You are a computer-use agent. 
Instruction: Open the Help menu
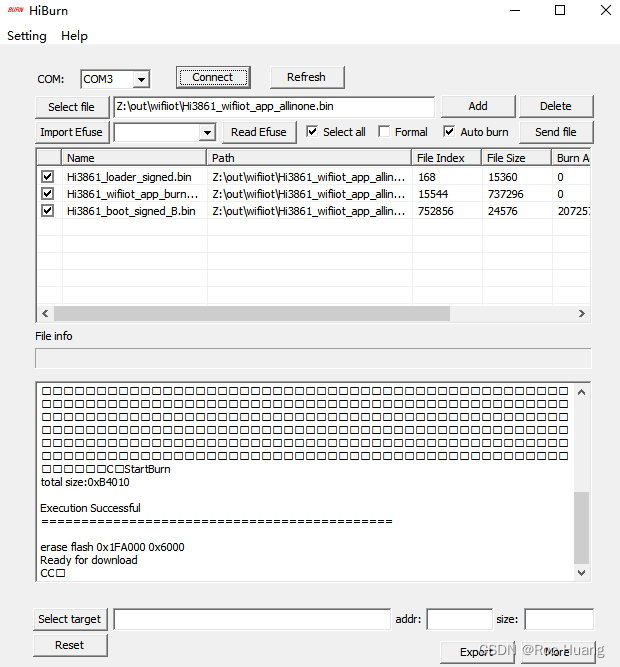click(x=74, y=36)
